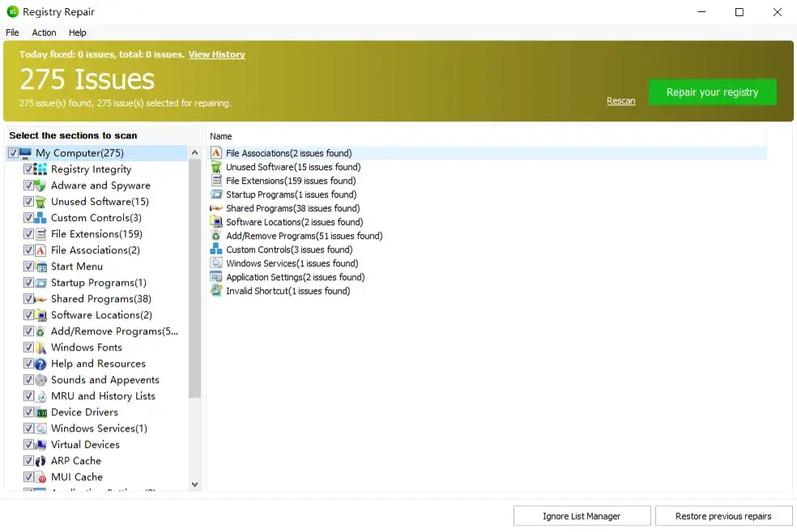Click the Registry Integrity icon in the sections tree
Viewport: 797px width, 532px height.
(x=40, y=169)
